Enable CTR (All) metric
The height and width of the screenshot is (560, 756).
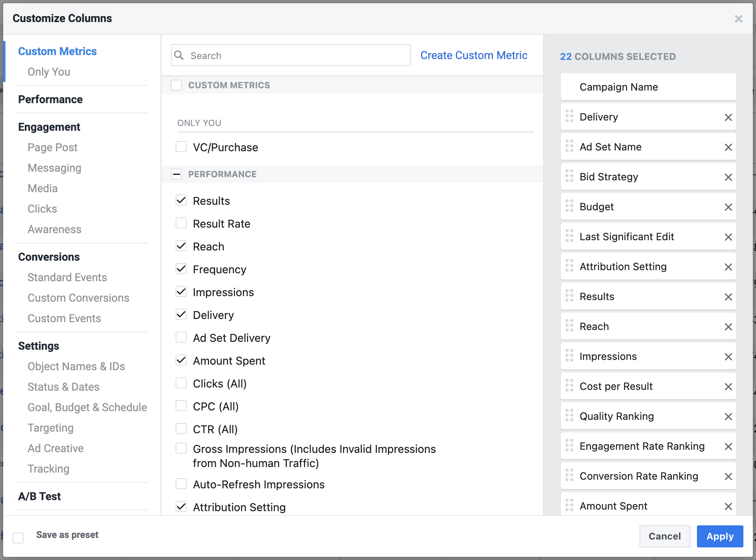click(181, 428)
